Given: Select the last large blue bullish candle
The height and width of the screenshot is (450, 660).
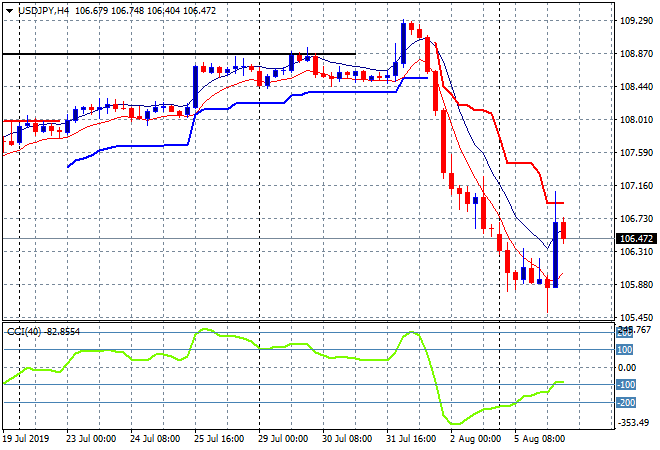Looking at the screenshot, I should point(556,255).
